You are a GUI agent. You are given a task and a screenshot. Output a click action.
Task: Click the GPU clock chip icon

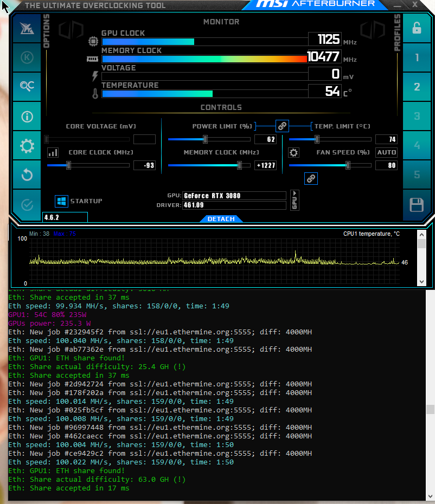pos(93,41)
